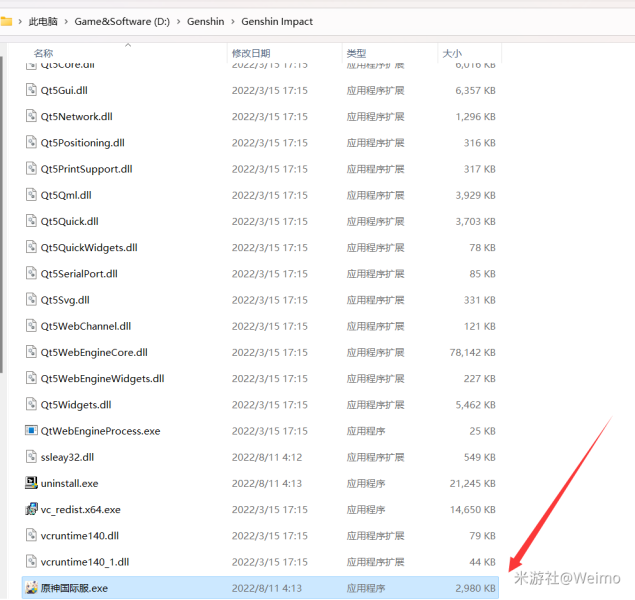Click the vcruntime140.dll file icon
The height and width of the screenshot is (600, 635).
point(31,535)
